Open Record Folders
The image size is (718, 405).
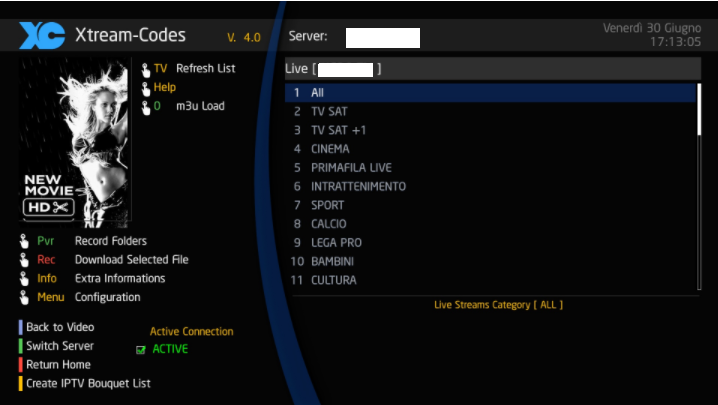[x=111, y=241]
